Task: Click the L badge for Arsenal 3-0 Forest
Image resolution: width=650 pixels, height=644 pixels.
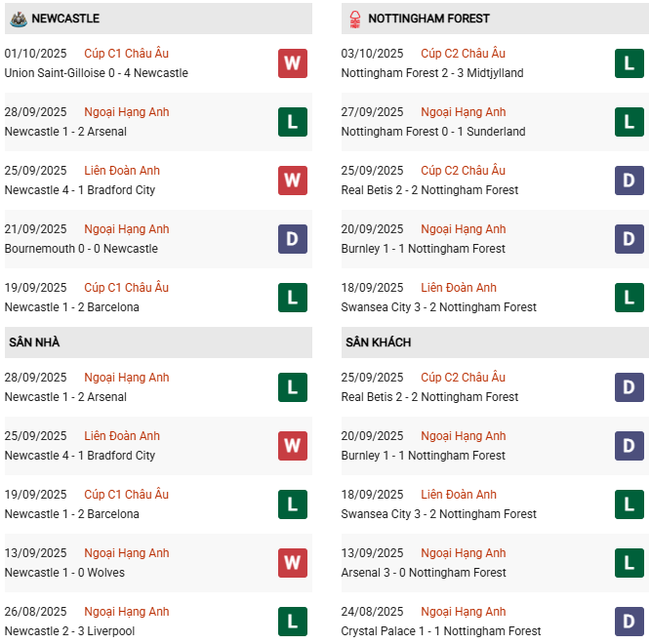Action: click(x=629, y=563)
